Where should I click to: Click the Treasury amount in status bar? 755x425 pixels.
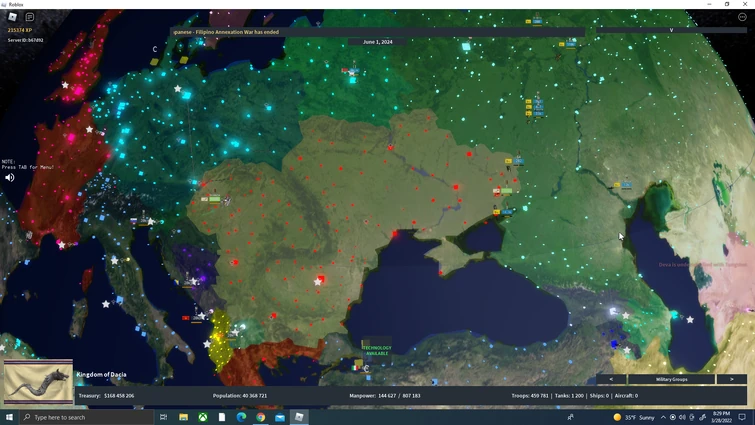[106, 396]
